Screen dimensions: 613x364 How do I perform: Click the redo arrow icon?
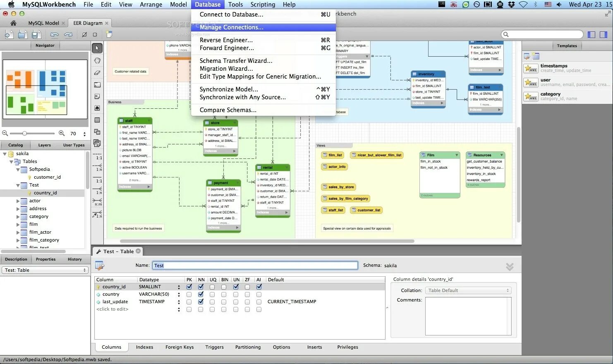(x=68, y=35)
